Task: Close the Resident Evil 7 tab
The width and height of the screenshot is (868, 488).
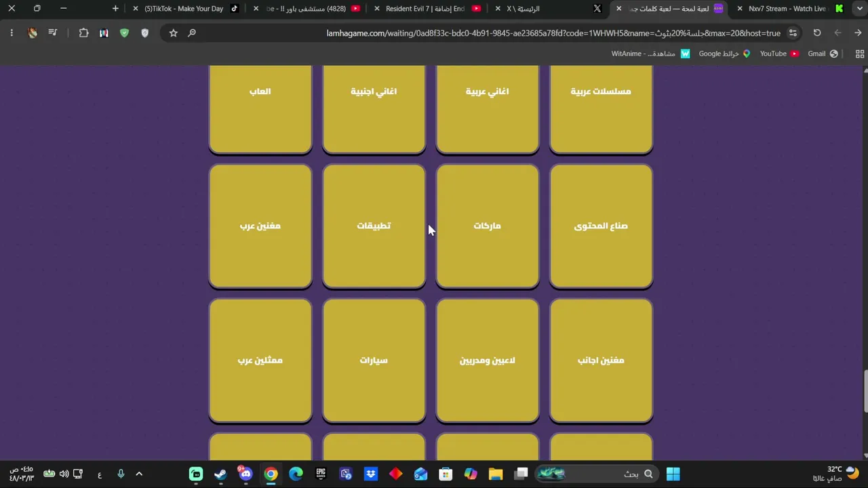Action: (377, 9)
